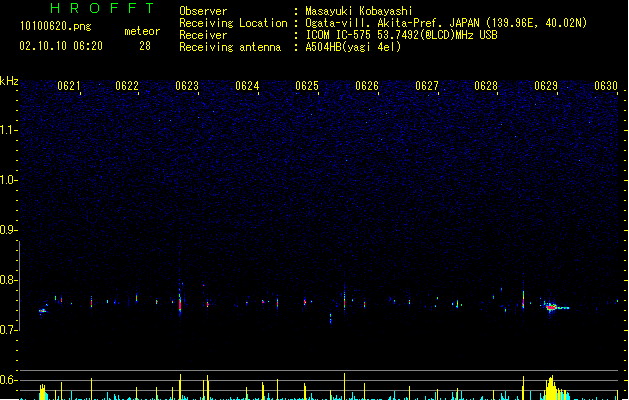Click the 0623 time marker
Viewport: 629px width, 400px height.
click(187, 86)
